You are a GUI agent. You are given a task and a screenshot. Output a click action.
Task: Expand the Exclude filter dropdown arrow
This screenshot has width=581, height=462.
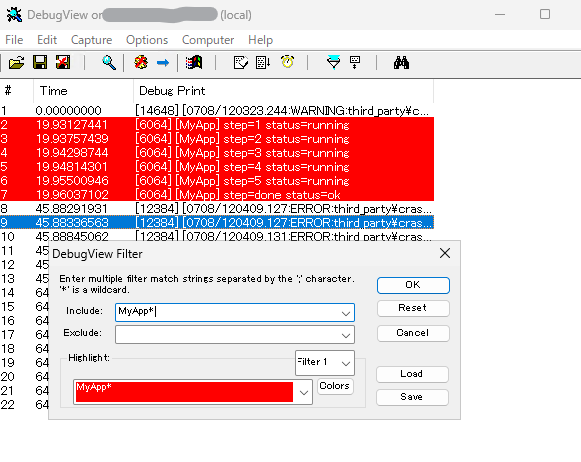(346, 335)
